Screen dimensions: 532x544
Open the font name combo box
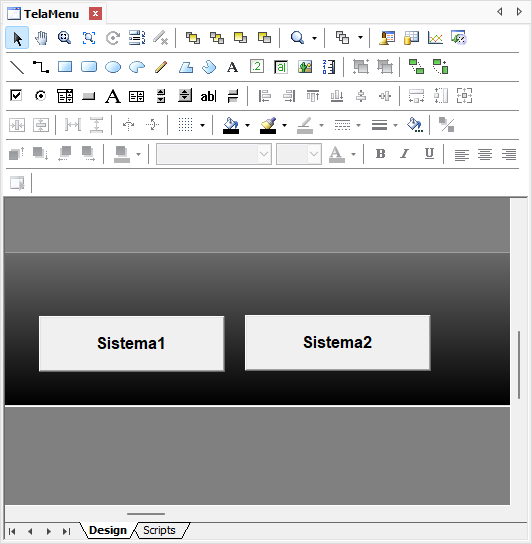point(214,154)
